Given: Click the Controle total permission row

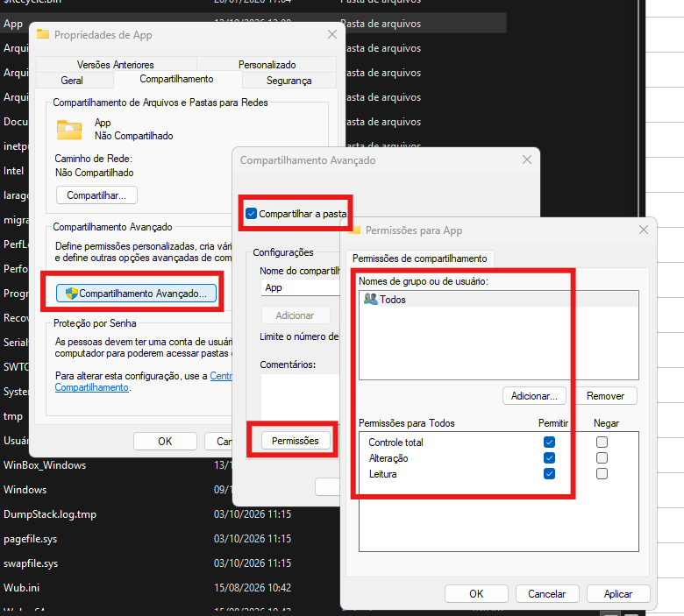Looking at the screenshot, I should (x=499, y=442).
